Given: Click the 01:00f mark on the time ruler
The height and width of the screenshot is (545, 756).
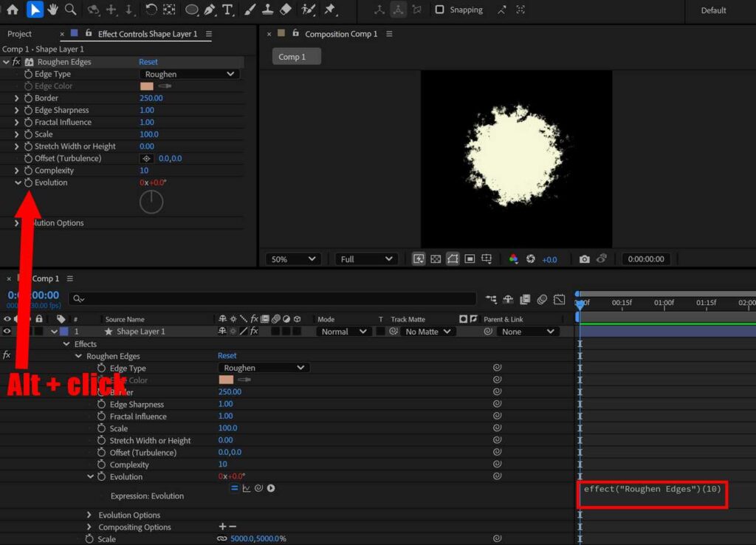Looking at the screenshot, I should coord(664,302).
